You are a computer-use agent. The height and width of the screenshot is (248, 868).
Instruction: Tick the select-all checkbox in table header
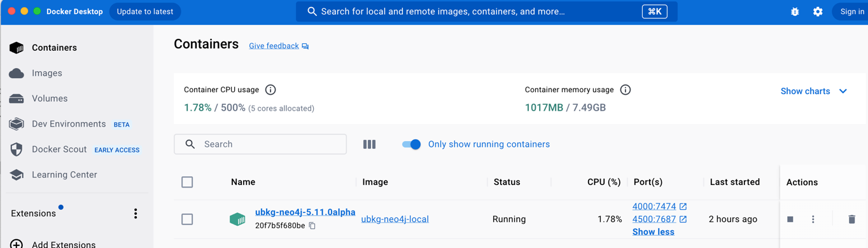tap(187, 183)
